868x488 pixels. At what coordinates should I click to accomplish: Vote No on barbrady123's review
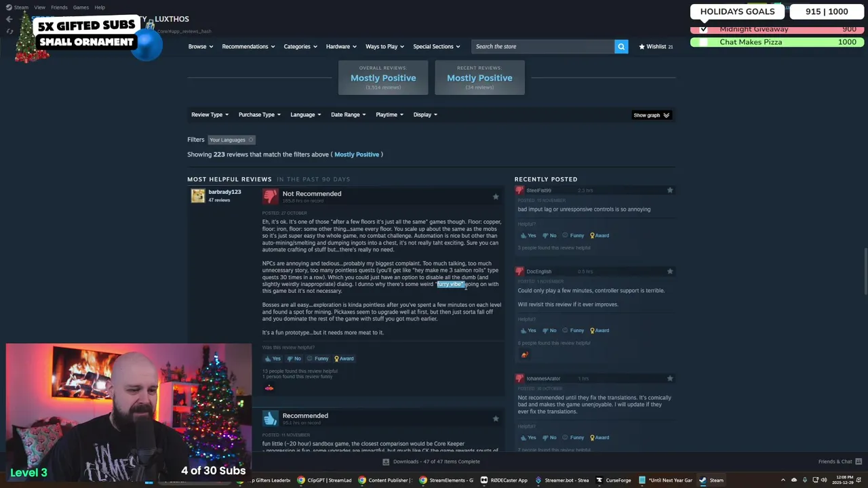[294, 359]
